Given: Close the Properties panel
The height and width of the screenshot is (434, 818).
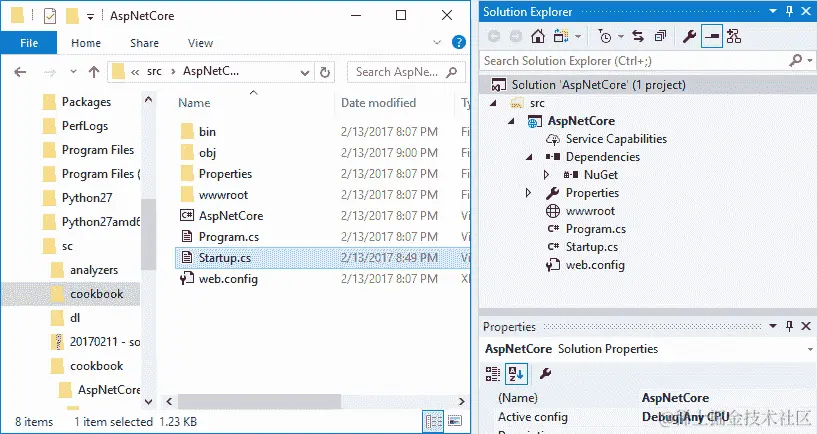Looking at the screenshot, I should pos(805,326).
